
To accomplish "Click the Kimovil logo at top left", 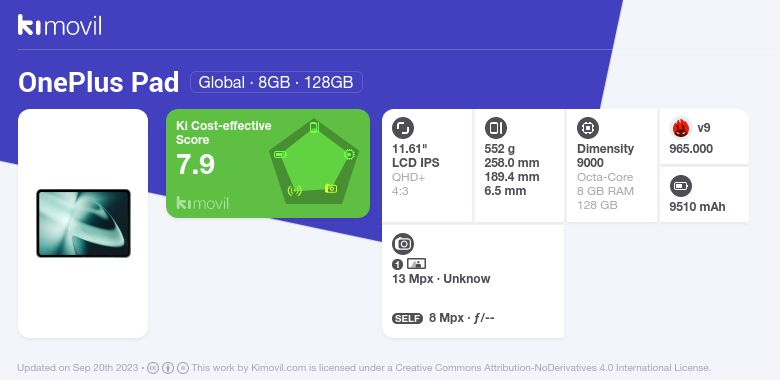I will pos(59,25).
